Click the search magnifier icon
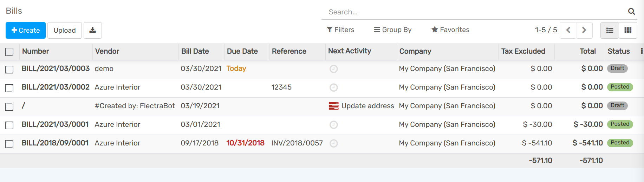The height and width of the screenshot is (182, 644). tap(631, 12)
